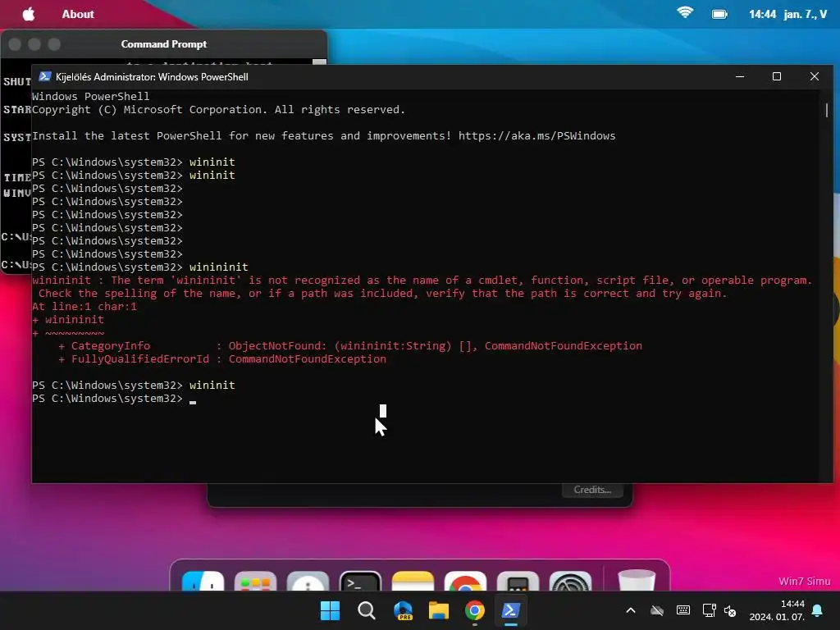Click the PowerShell window title icon
The height and width of the screenshot is (630, 840).
[x=45, y=76]
